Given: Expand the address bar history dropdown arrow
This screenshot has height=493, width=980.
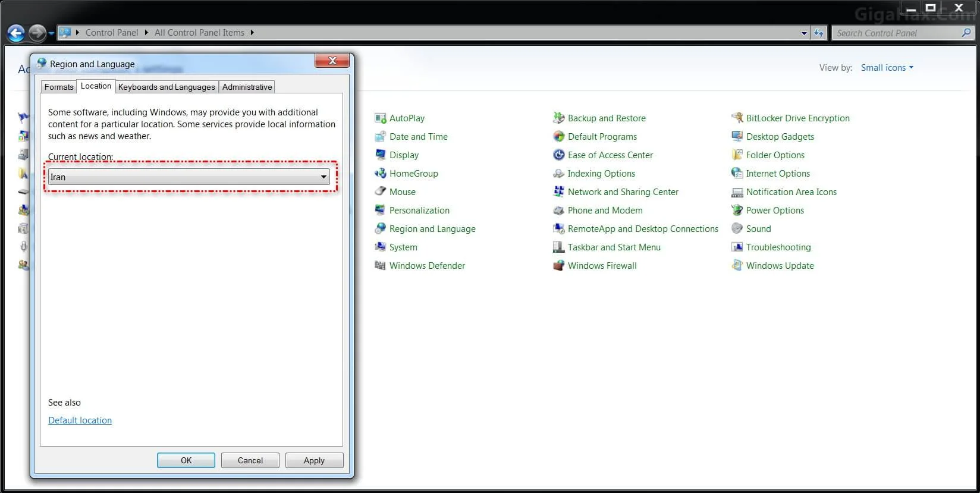Looking at the screenshot, I should pyautogui.click(x=804, y=33).
